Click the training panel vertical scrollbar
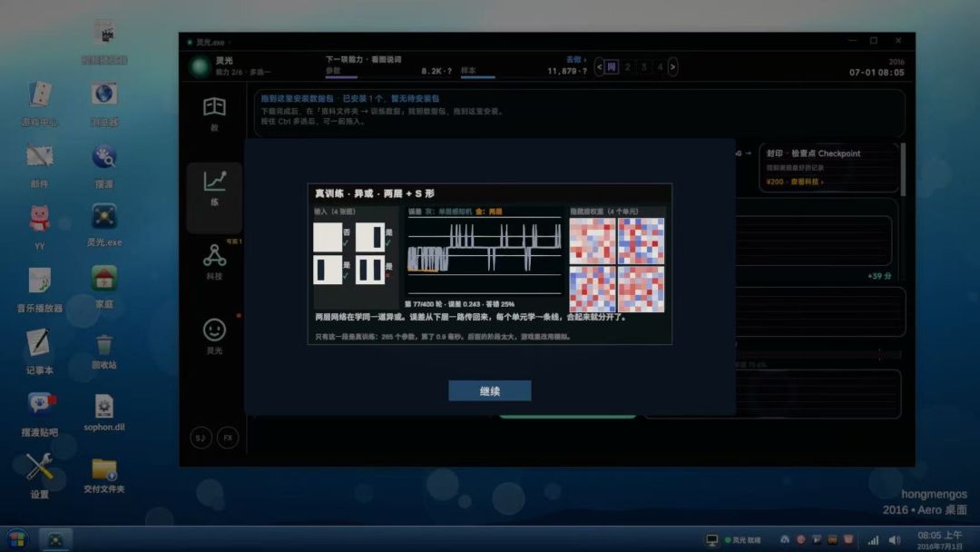 pyautogui.click(x=903, y=169)
